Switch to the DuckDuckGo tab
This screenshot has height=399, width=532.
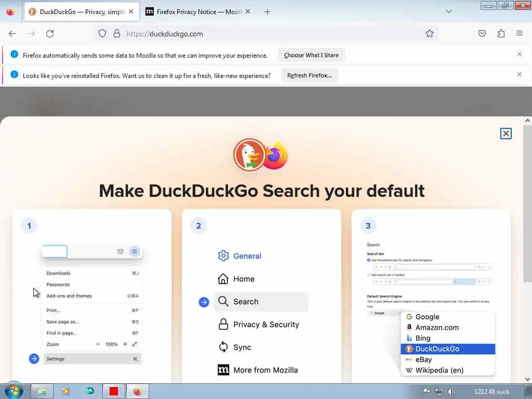[x=82, y=11]
